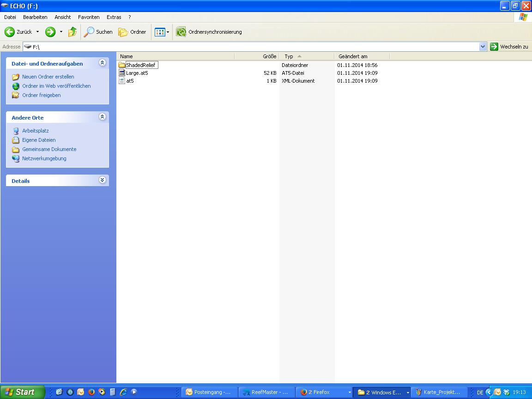Select the Large.at5 file

tap(137, 73)
